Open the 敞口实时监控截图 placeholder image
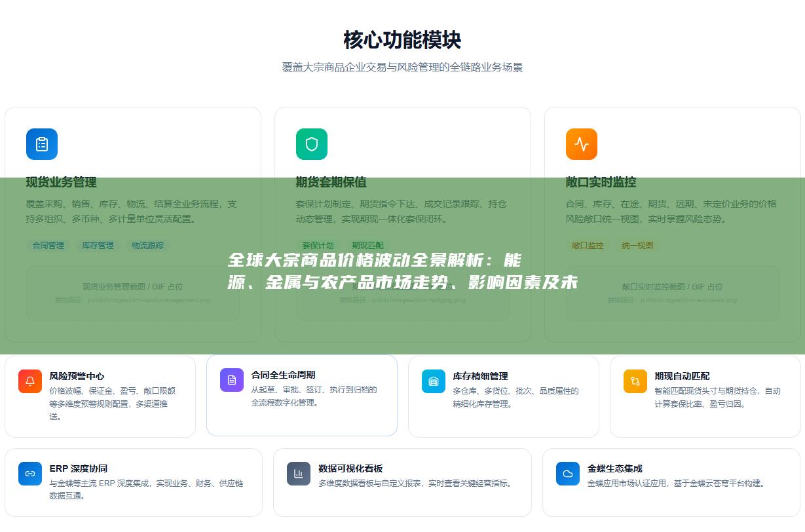 coord(673,293)
